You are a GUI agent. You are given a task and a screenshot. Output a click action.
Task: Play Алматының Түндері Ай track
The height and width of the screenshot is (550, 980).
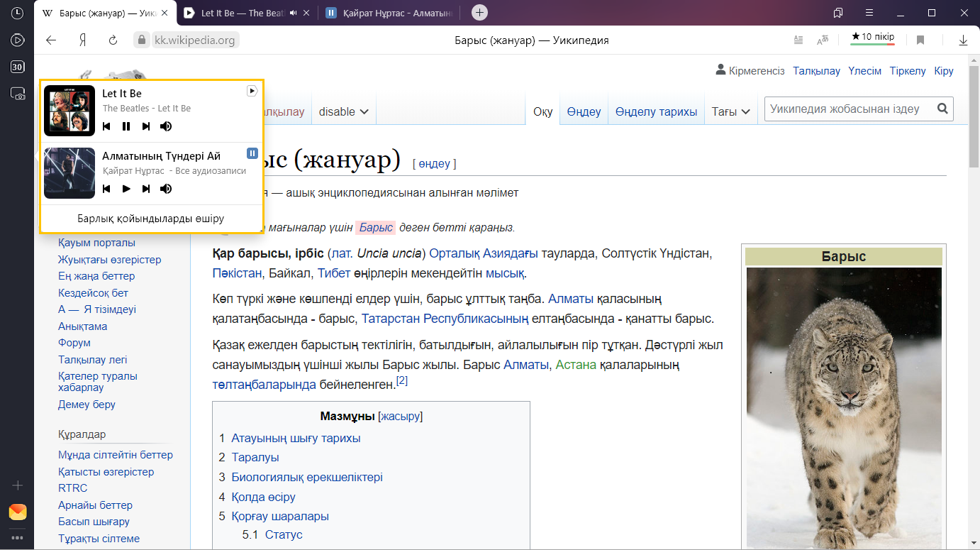pos(126,189)
